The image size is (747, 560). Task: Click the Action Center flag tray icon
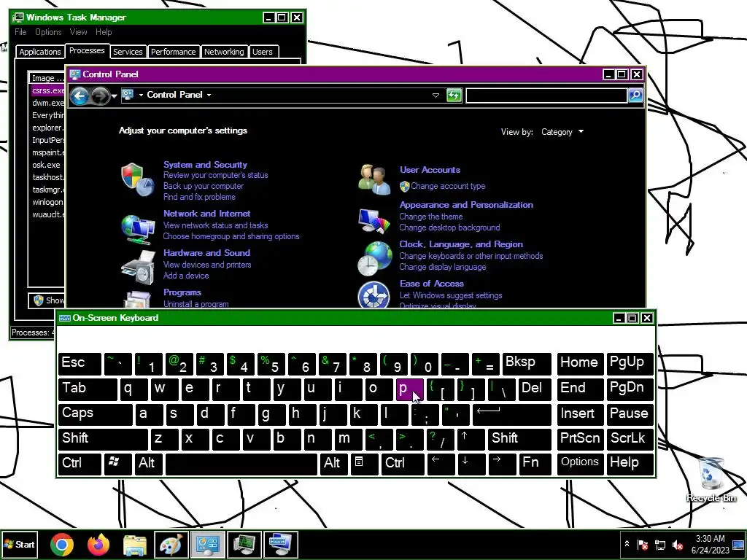(643, 544)
